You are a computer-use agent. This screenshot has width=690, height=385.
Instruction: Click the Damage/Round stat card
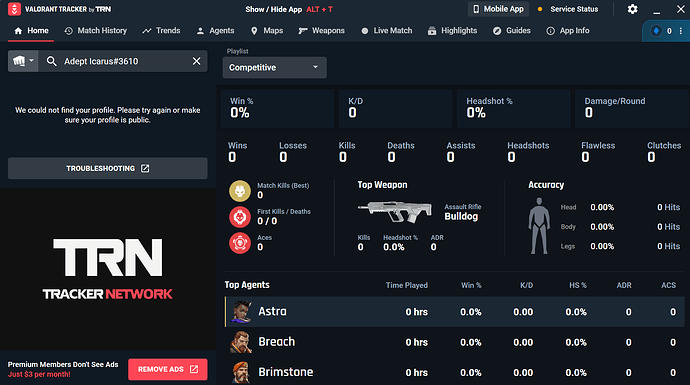pyautogui.click(x=632, y=109)
